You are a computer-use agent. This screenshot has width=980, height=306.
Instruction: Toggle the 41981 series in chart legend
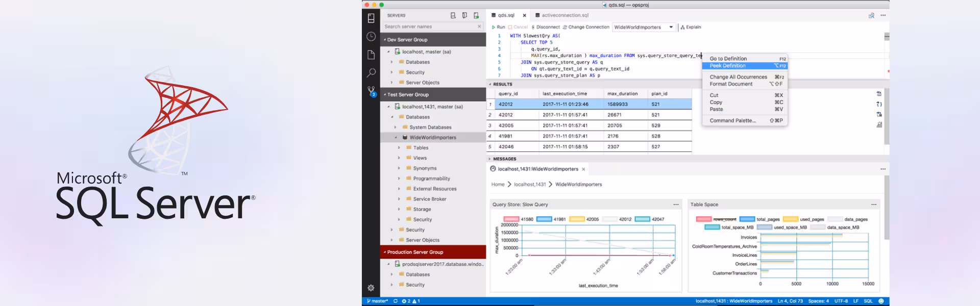551,219
